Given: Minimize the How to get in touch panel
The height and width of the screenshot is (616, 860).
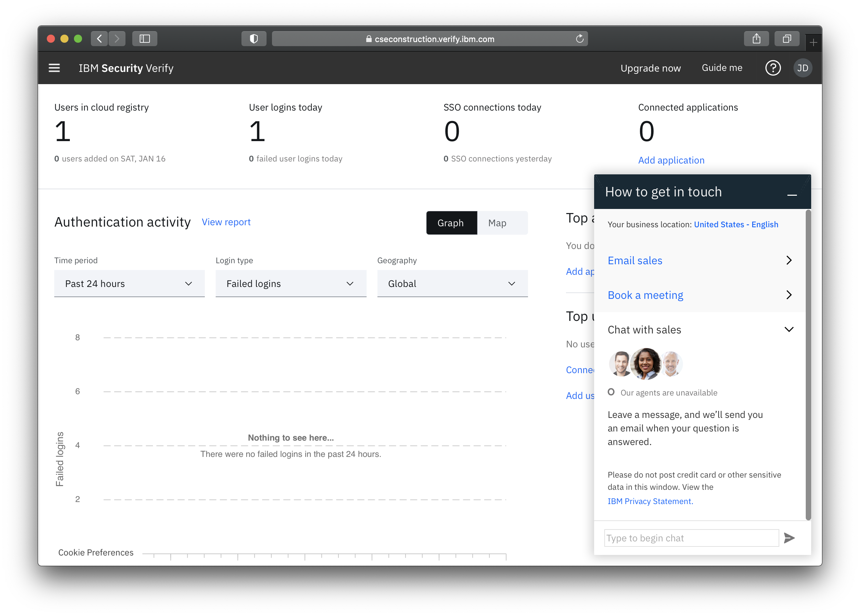Looking at the screenshot, I should point(792,195).
